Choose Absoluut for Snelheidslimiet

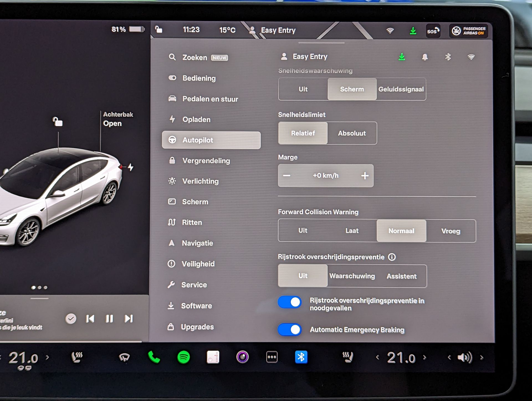pyautogui.click(x=352, y=133)
